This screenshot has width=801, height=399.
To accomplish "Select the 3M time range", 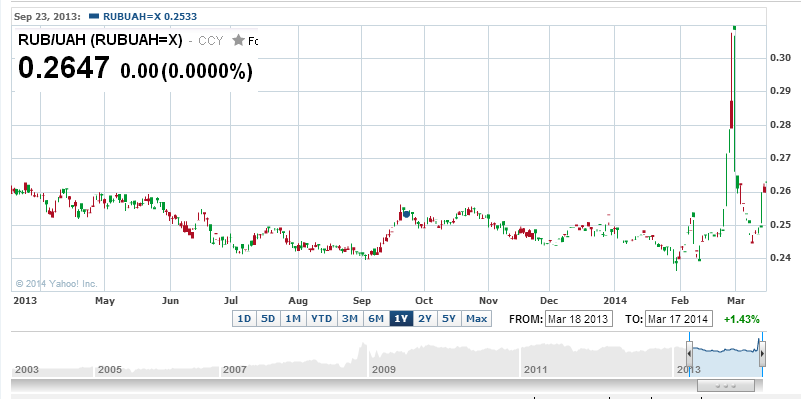I will coord(349,319).
